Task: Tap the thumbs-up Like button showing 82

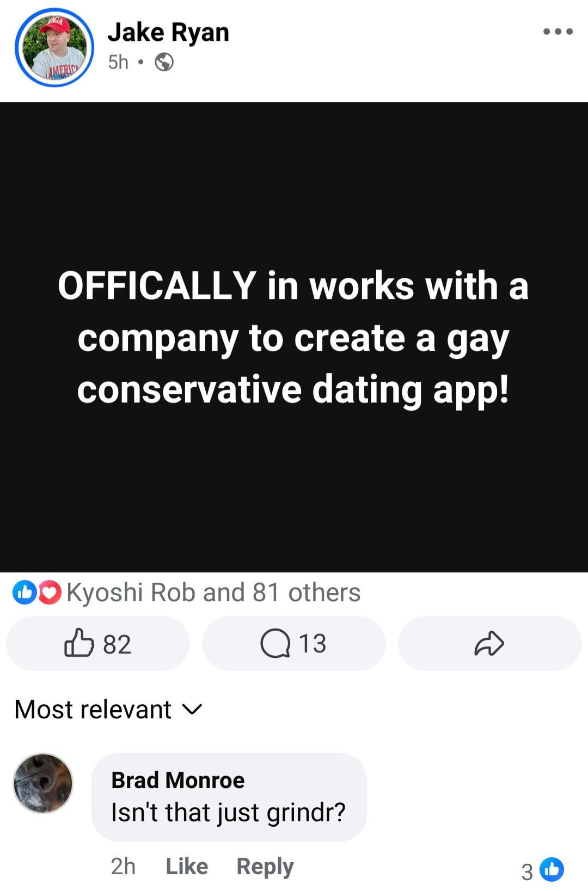Action: tap(98, 644)
